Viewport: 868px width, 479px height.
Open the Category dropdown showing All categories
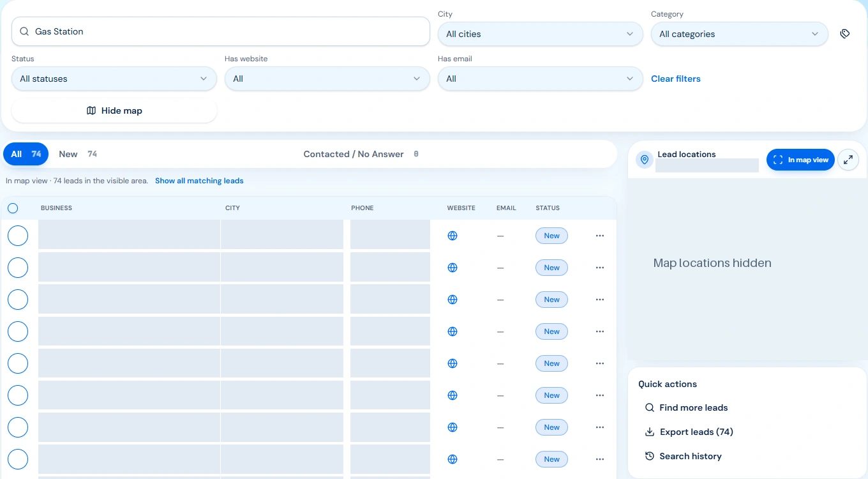pos(739,34)
